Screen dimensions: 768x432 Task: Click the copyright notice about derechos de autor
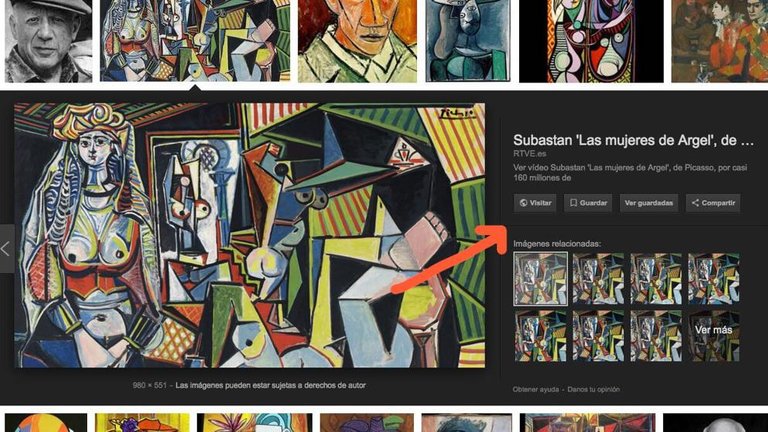tap(270, 385)
